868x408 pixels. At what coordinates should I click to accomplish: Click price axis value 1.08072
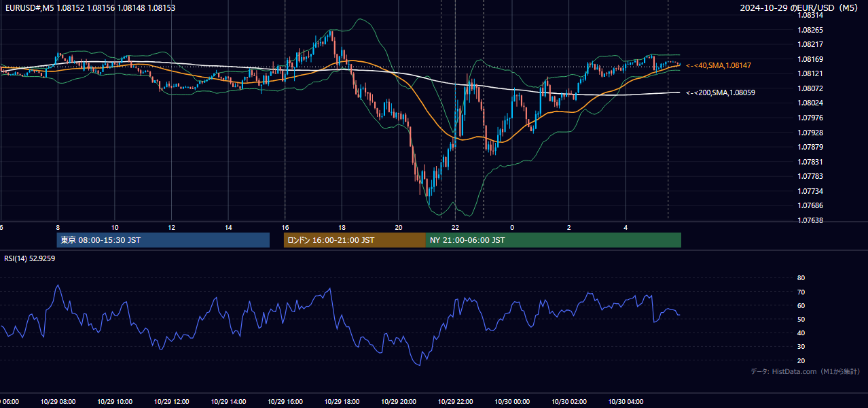tap(810, 88)
